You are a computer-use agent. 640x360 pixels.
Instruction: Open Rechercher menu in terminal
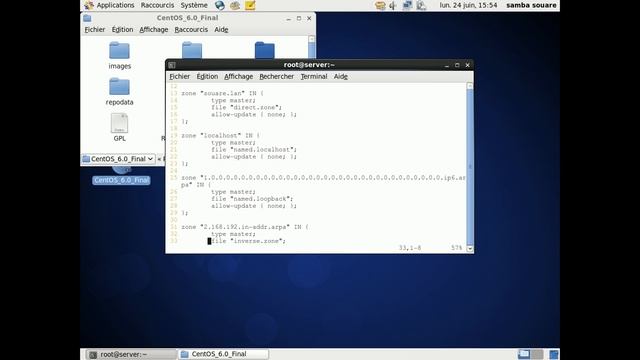coord(276,76)
